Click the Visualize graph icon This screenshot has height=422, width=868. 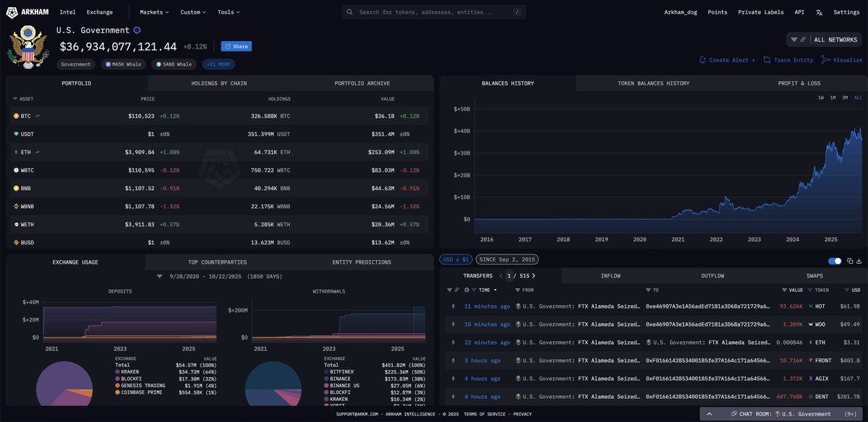(827, 60)
